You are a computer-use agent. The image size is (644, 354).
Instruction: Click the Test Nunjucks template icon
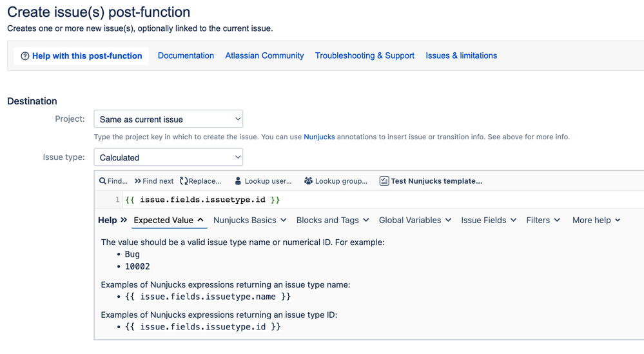[384, 181]
